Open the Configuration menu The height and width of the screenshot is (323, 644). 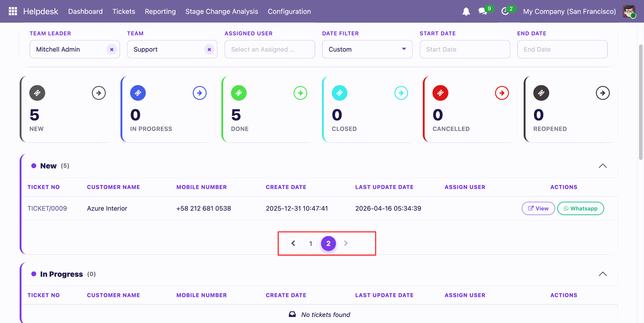289,11
